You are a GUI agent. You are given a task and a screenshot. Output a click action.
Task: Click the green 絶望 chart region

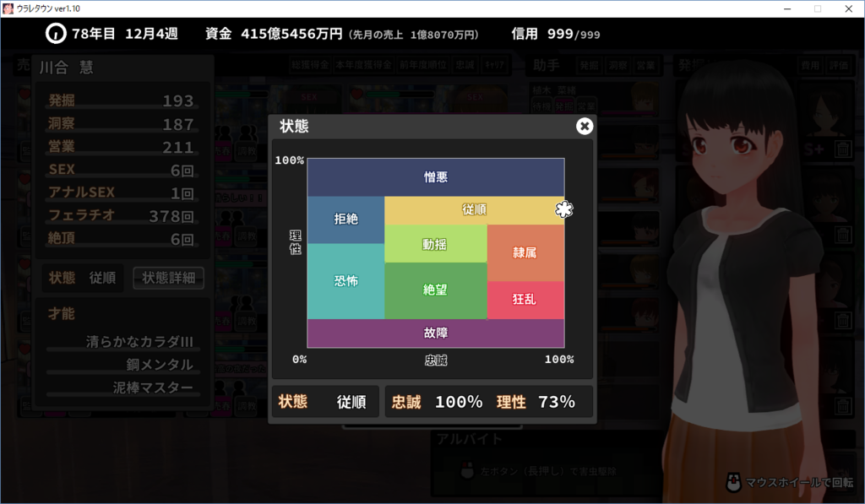click(x=436, y=290)
